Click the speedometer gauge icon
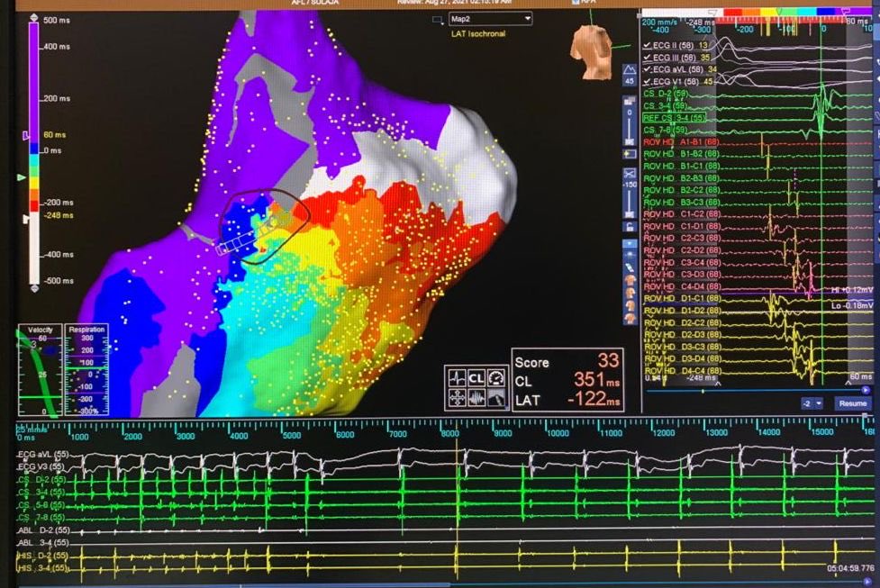This screenshot has width=880, height=588. tap(496, 377)
